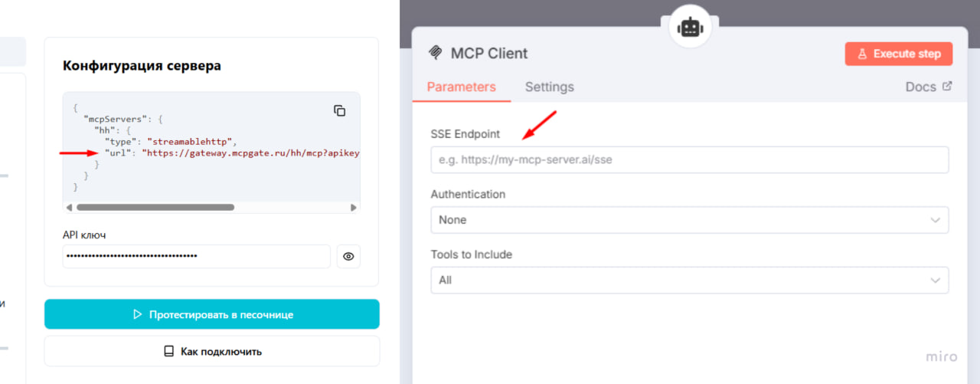Click the MCP Client node logo icon
The image size is (980, 384).
436,53
